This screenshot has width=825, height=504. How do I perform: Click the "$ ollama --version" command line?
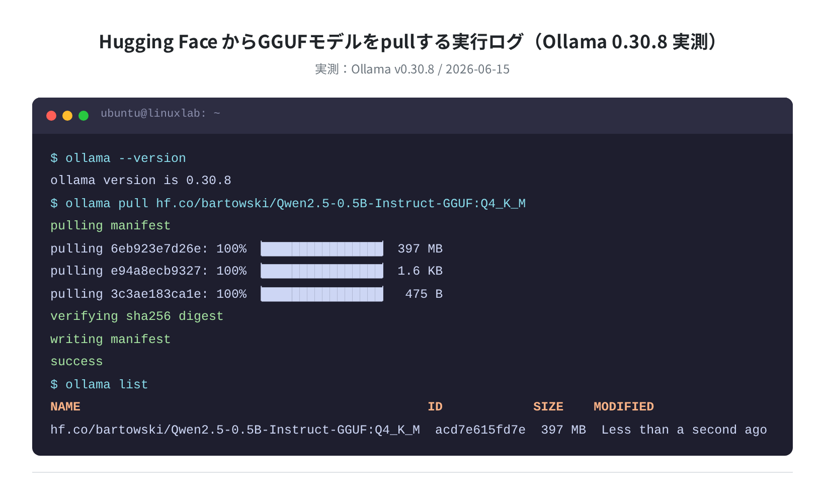(x=118, y=158)
